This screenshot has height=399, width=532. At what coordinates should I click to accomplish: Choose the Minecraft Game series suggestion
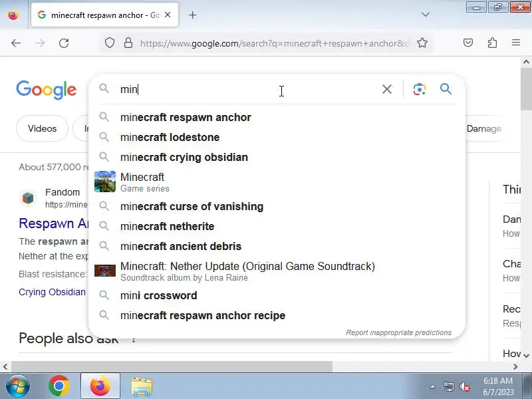tap(277, 182)
